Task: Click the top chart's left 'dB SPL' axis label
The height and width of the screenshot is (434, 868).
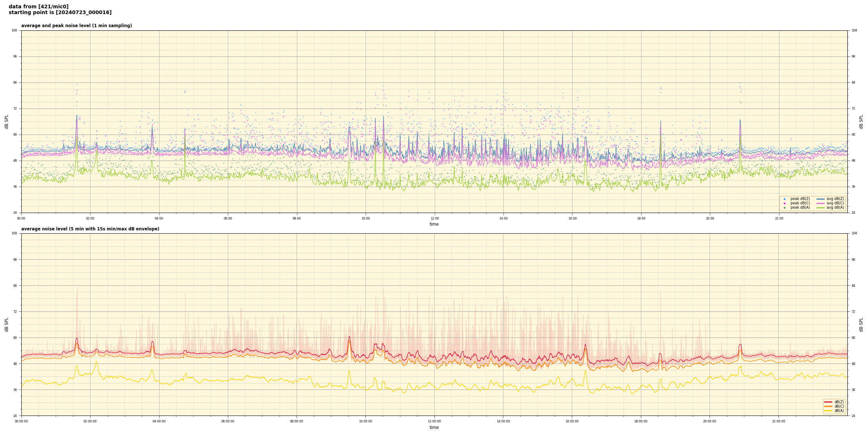Action: [7, 122]
